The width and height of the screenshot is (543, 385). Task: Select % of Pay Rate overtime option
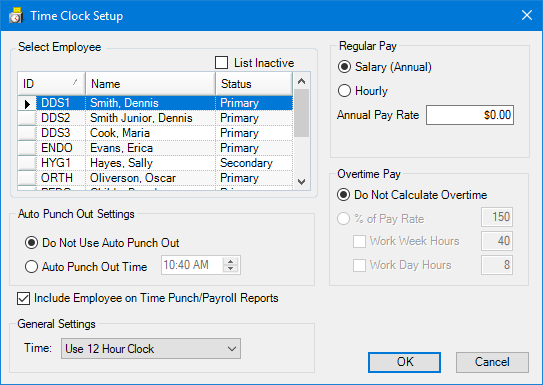(x=381, y=219)
